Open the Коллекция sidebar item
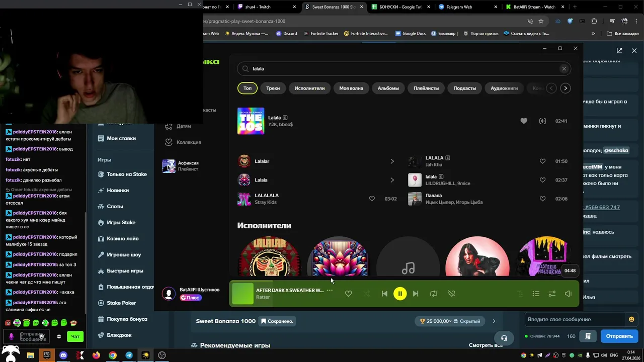The image size is (644, 362). coord(183,142)
